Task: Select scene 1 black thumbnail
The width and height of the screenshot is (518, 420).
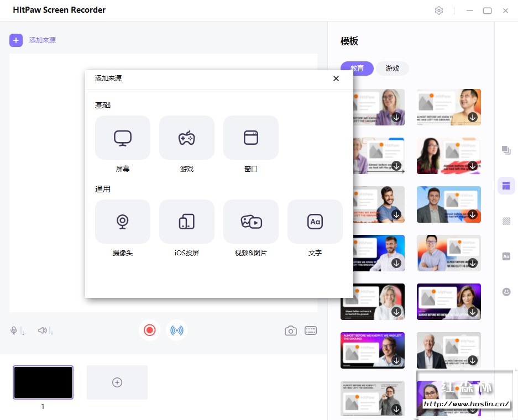Action: [43, 382]
